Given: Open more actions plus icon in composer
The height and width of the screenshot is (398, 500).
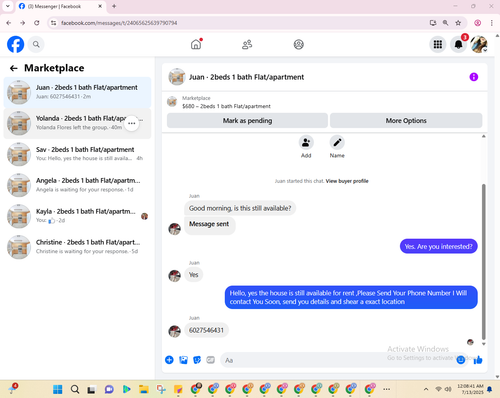Looking at the screenshot, I should (x=169, y=360).
